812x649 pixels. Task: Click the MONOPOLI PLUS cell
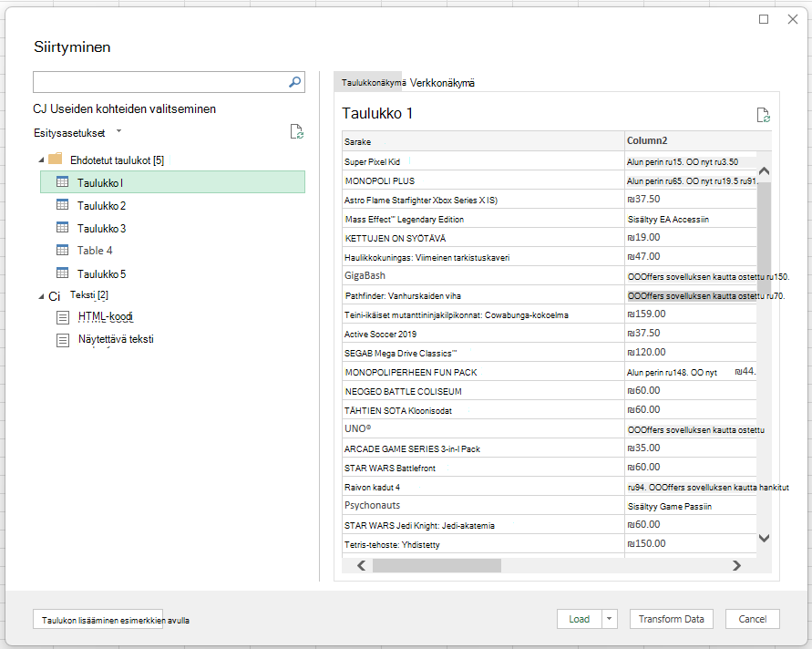click(483, 180)
